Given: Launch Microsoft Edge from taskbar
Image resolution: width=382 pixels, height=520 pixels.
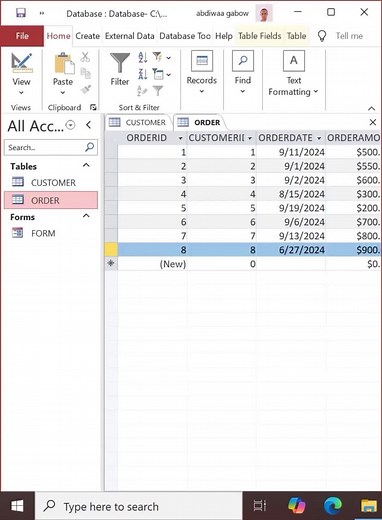Looking at the screenshot, I should pos(333,506).
